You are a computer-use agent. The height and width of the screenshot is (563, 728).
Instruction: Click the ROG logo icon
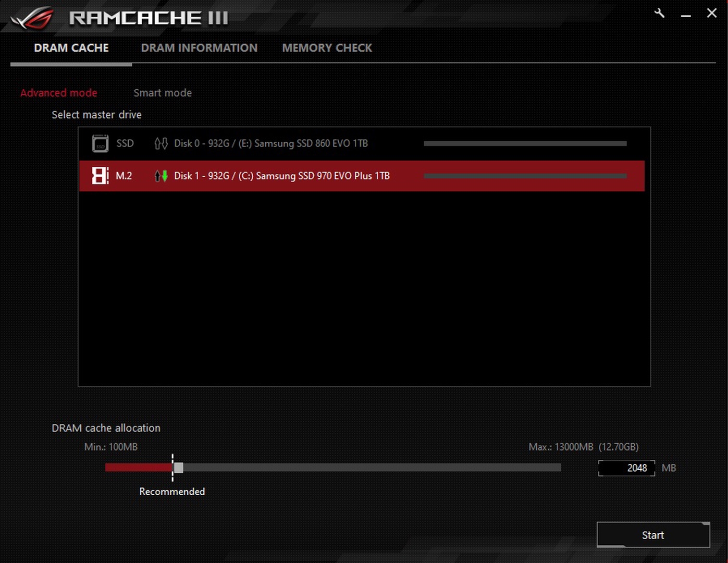point(33,18)
